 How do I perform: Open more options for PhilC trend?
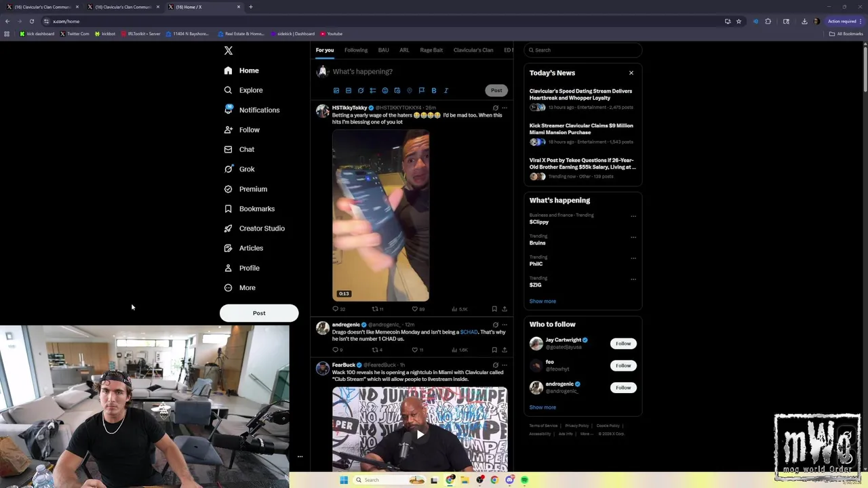(633, 258)
